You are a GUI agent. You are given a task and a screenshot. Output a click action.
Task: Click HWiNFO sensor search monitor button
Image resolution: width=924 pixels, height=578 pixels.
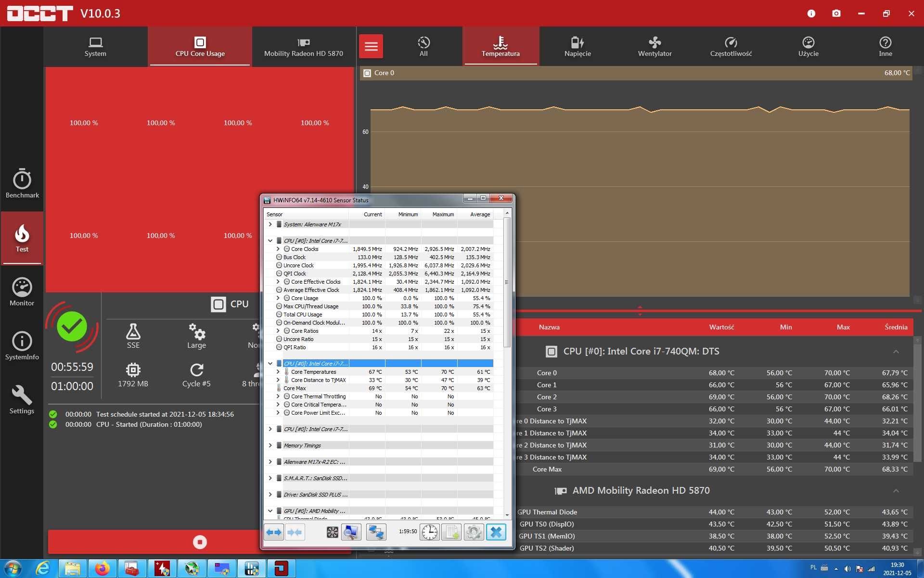(x=351, y=532)
